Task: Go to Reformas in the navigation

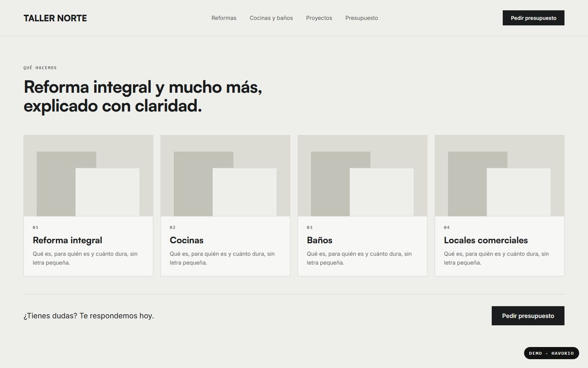Action: click(224, 18)
